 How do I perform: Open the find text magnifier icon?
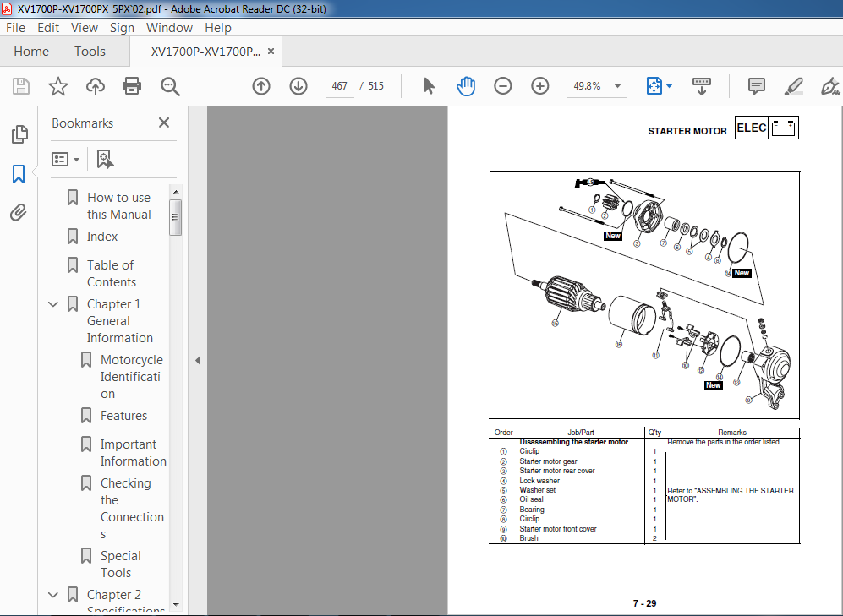[x=170, y=86]
